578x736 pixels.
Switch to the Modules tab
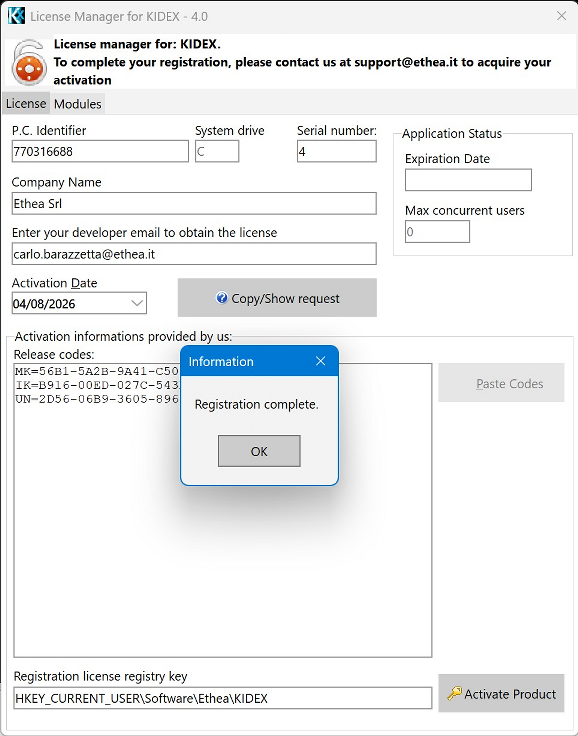(77, 104)
